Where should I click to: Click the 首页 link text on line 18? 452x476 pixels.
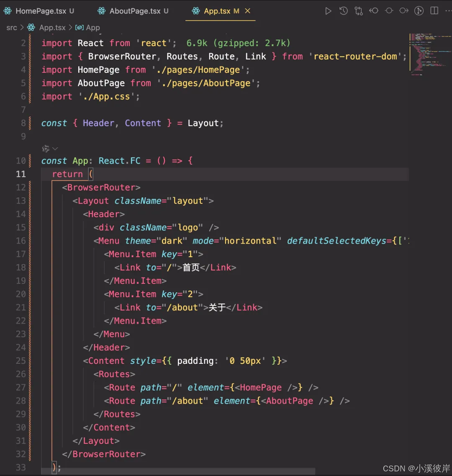191,268
